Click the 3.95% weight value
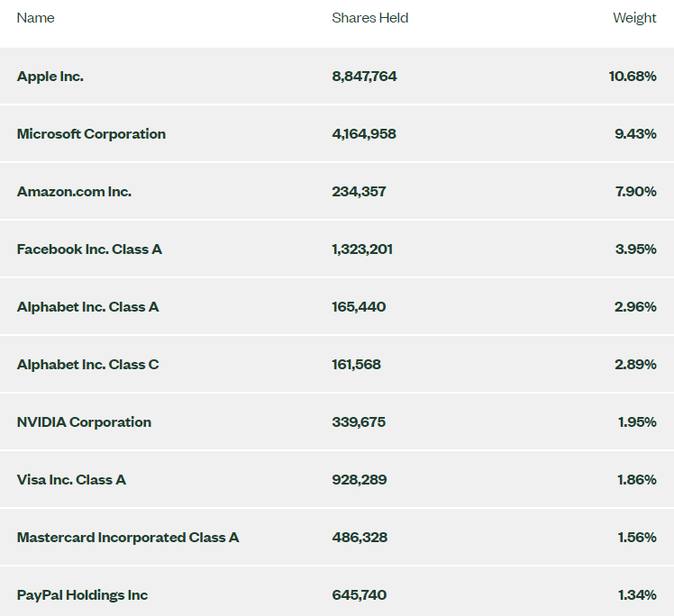 (636, 249)
